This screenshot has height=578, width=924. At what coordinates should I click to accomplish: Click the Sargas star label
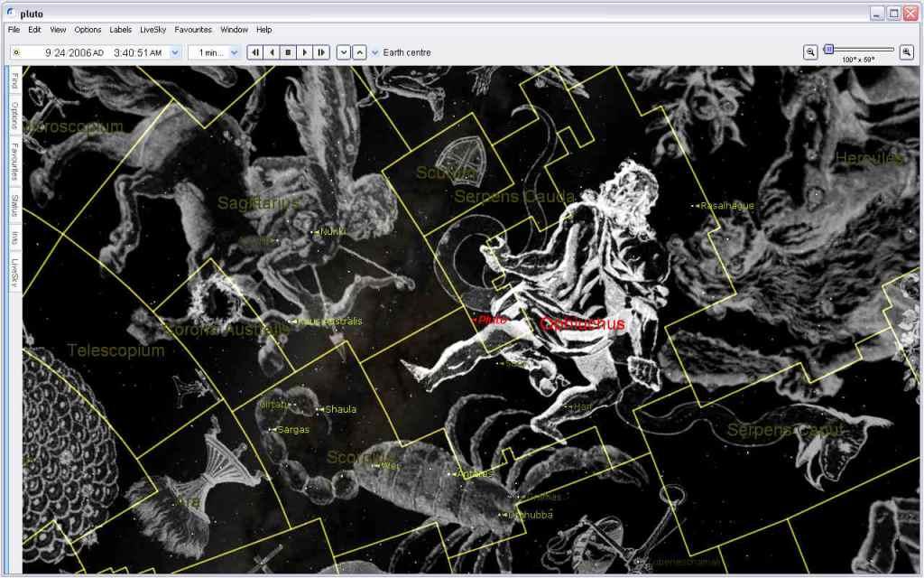293,430
